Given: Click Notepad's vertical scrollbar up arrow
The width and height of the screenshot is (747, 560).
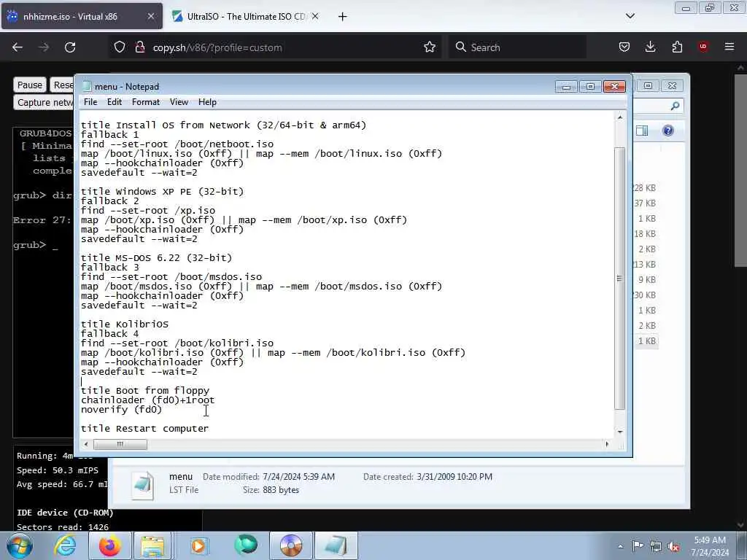Looking at the screenshot, I should pyautogui.click(x=620, y=117).
